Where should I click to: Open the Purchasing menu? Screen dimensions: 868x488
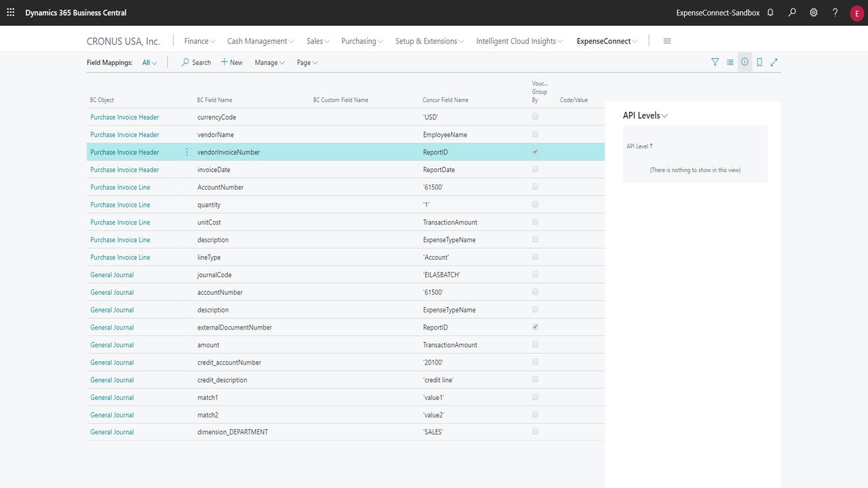point(361,41)
